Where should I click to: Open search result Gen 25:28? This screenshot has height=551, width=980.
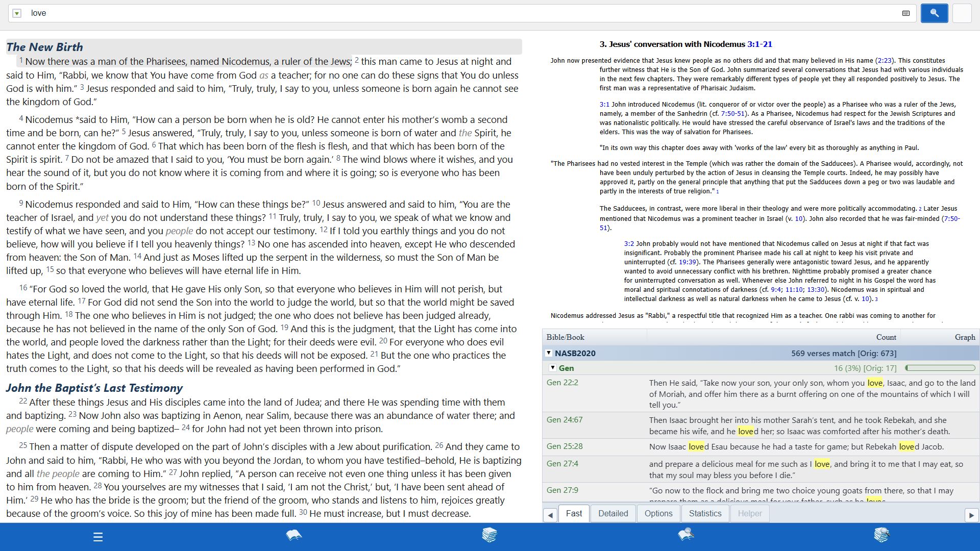(565, 446)
